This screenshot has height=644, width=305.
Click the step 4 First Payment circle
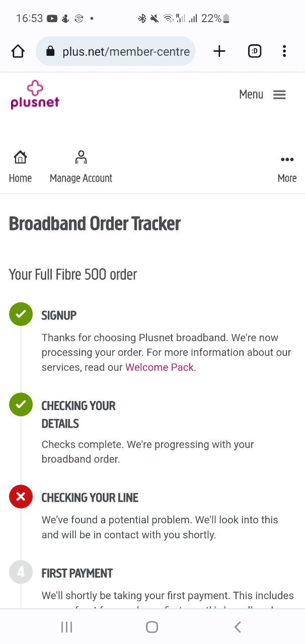[21, 572]
